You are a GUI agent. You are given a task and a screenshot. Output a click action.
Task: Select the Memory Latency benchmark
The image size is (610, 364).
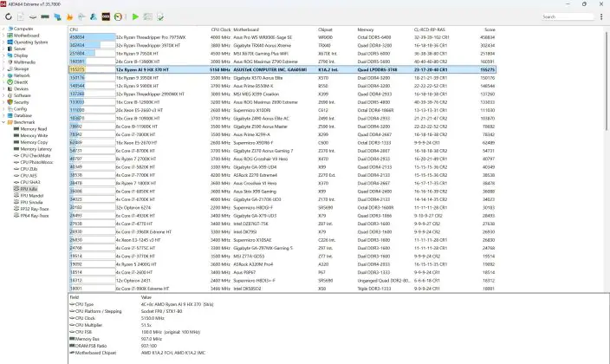(x=36, y=149)
